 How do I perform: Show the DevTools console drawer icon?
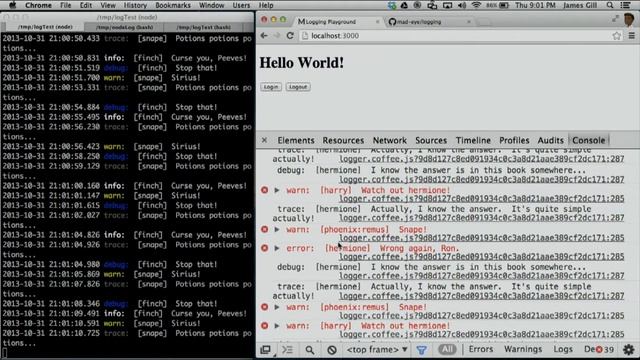coord(287,350)
